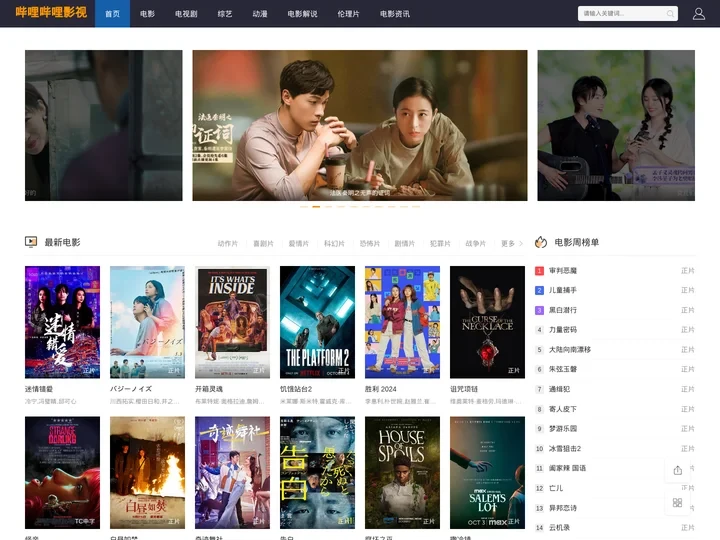Click the 哔哩哔哩影视 site logo
This screenshot has width=720, height=540.
51,12
